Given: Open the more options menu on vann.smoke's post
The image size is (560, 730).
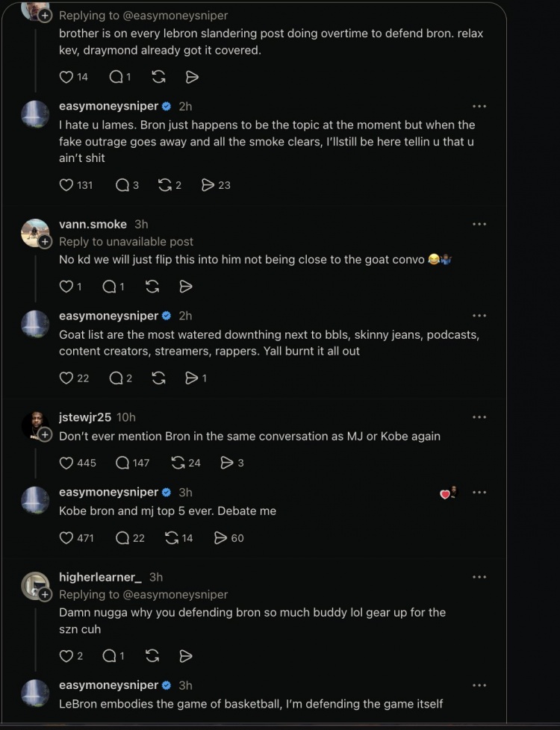Looking at the screenshot, I should 479,225.
